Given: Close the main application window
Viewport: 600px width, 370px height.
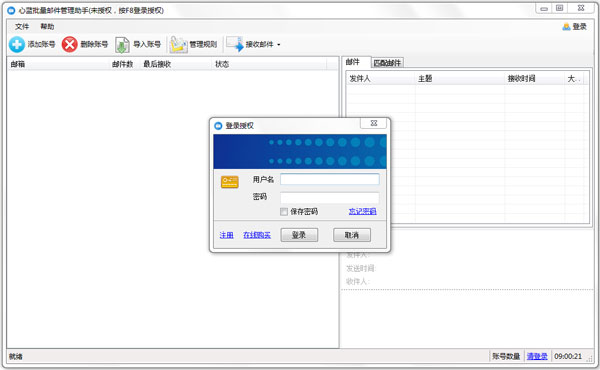Looking at the screenshot, I should click(x=581, y=8).
